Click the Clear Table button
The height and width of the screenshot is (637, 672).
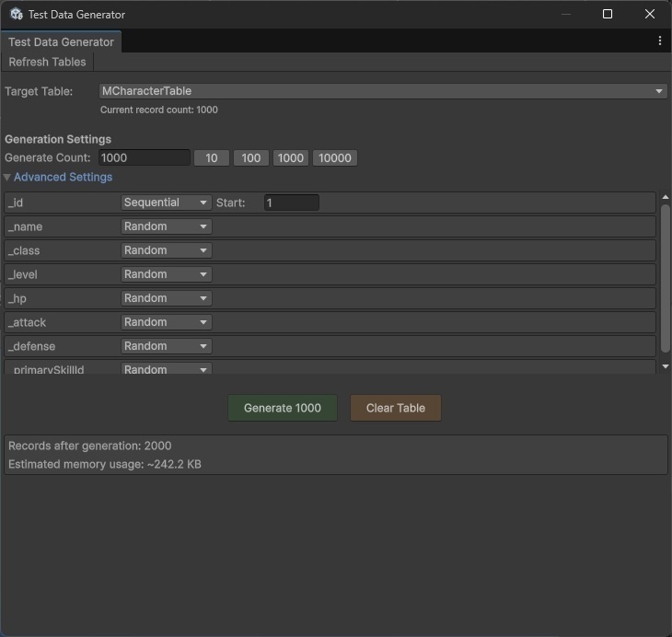click(396, 408)
